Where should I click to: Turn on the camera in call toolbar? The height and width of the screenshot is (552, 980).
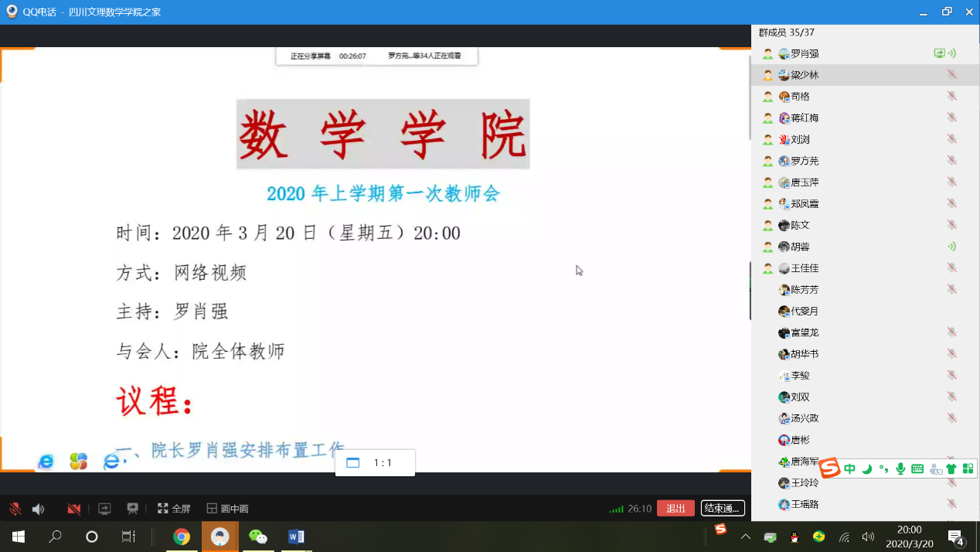click(x=74, y=509)
